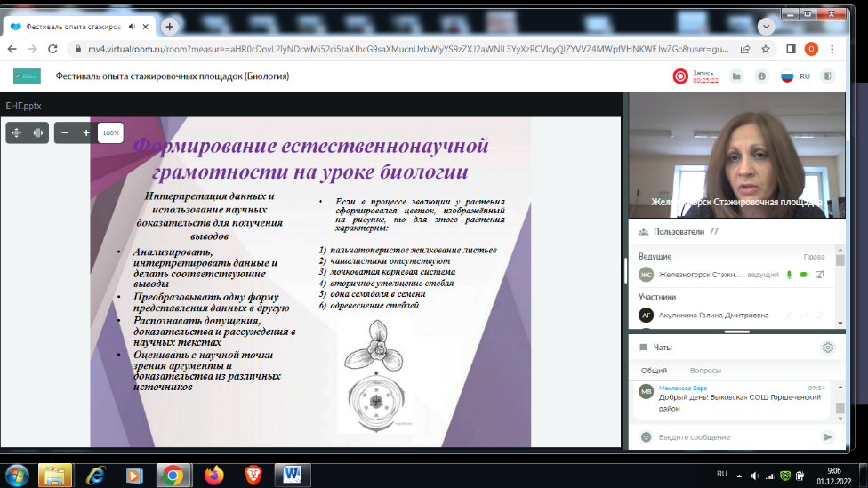Click the red recording indicator icon
Screen dimensions: 868x488
680,76
